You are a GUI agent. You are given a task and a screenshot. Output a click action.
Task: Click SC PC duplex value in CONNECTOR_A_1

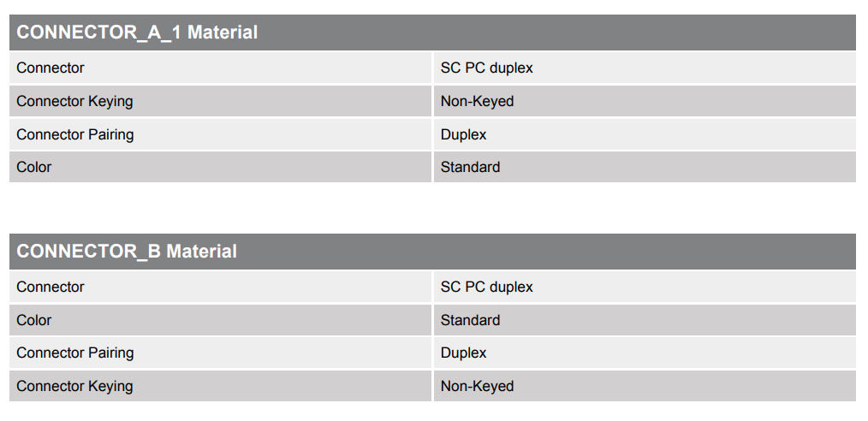pyautogui.click(x=486, y=68)
